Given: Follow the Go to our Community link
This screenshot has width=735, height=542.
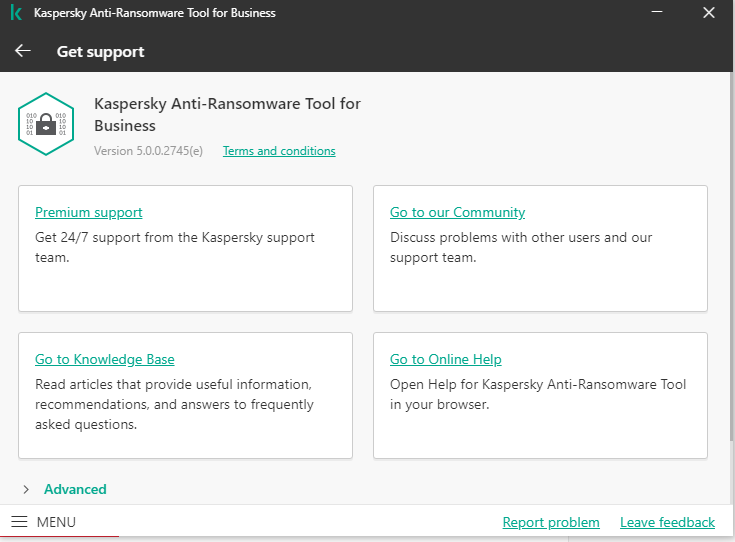Looking at the screenshot, I should pos(457,212).
